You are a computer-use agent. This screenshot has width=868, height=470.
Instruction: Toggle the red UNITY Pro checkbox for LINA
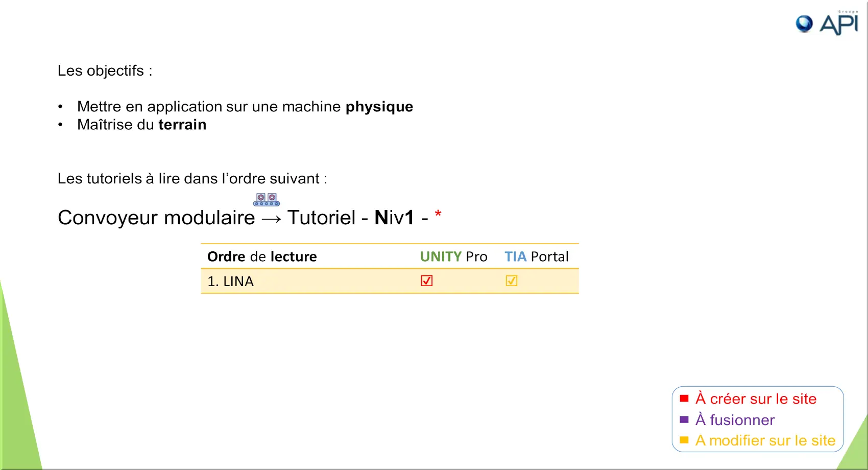click(x=427, y=281)
